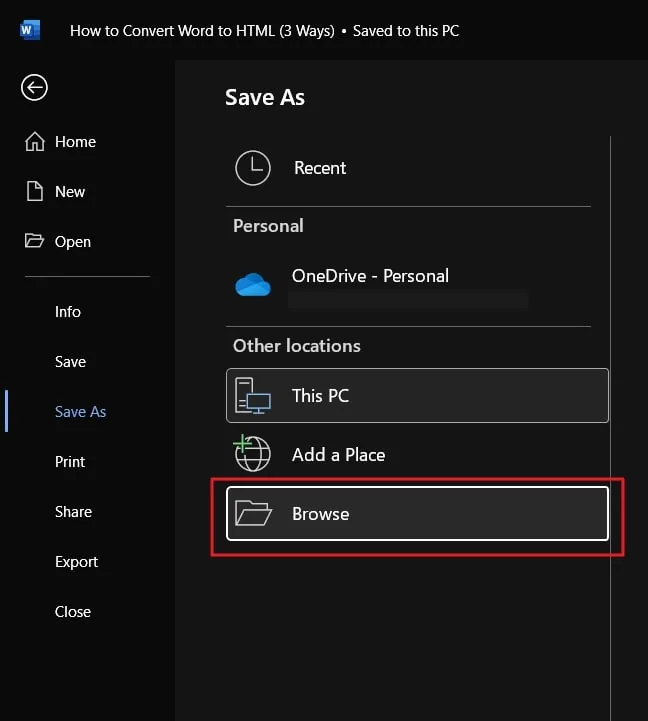Click the Add a Place globe icon
Viewport: 648px width, 721px height.
tap(253, 454)
